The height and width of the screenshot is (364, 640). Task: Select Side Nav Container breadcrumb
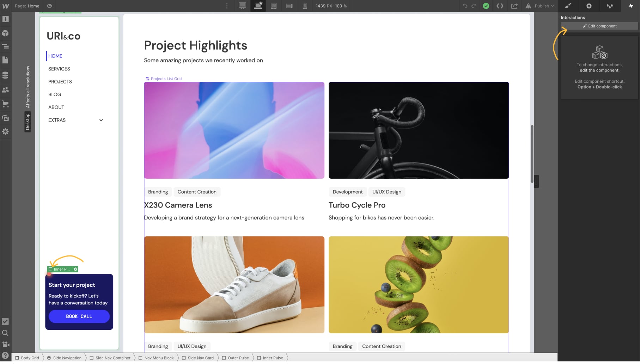click(110, 358)
